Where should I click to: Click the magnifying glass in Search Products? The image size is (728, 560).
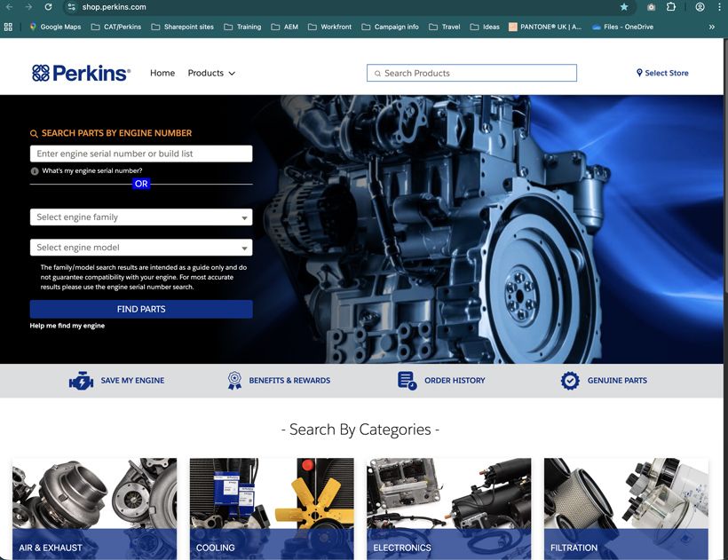(377, 72)
